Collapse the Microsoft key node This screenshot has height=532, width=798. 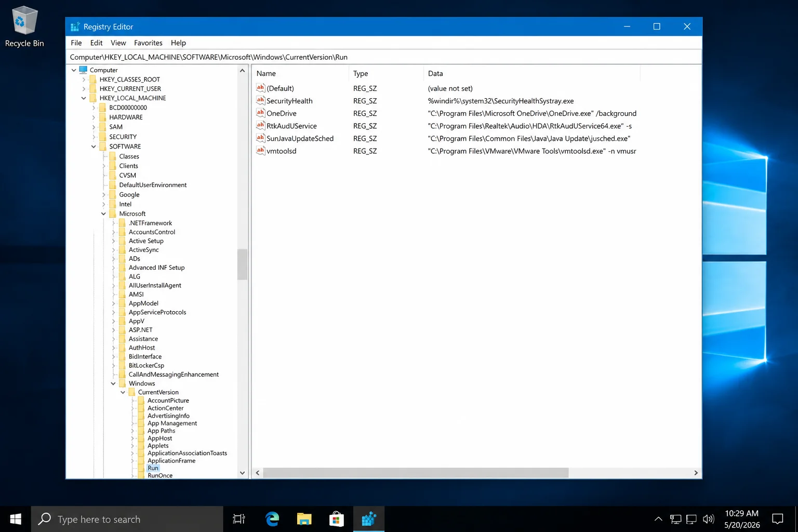(103, 214)
